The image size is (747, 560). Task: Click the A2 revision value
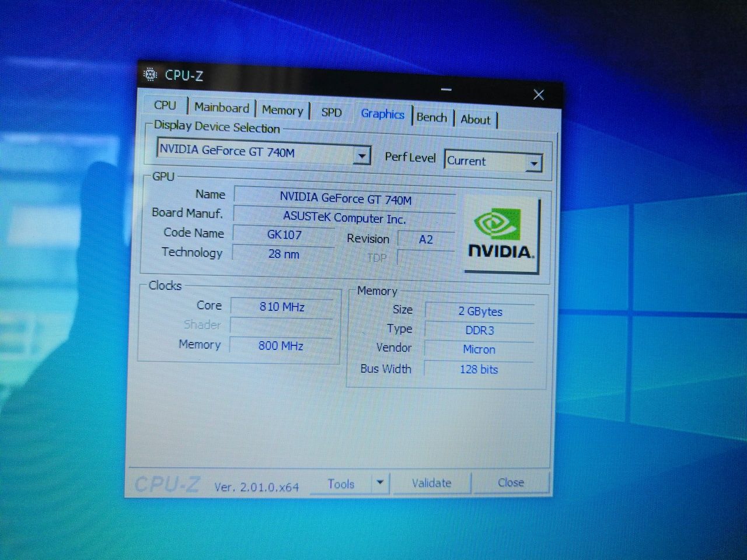[425, 239]
